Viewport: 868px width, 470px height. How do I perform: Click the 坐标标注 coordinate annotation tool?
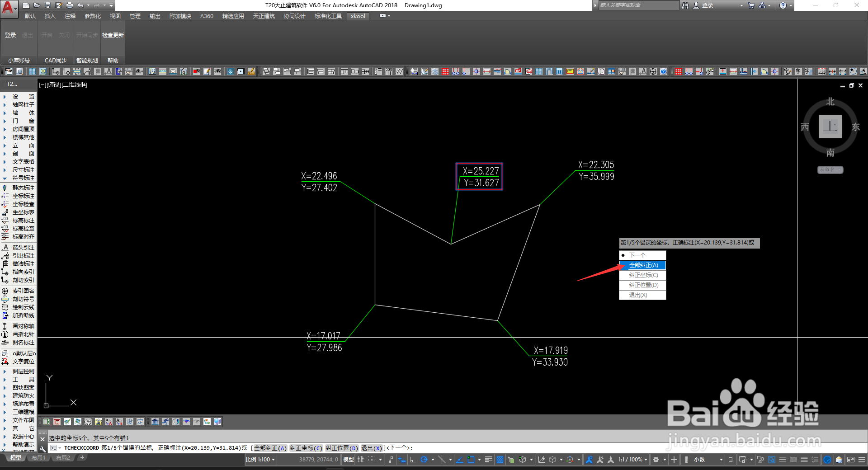point(19,196)
